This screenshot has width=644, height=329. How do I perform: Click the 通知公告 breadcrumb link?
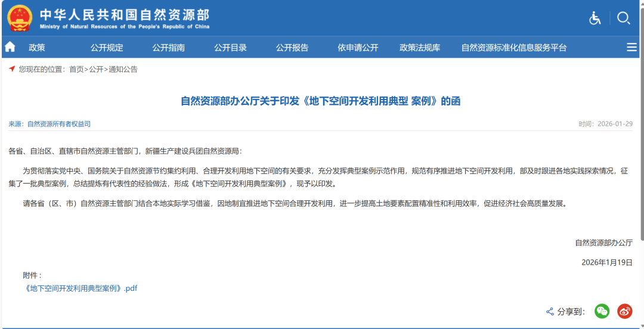[x=123, y=69]
